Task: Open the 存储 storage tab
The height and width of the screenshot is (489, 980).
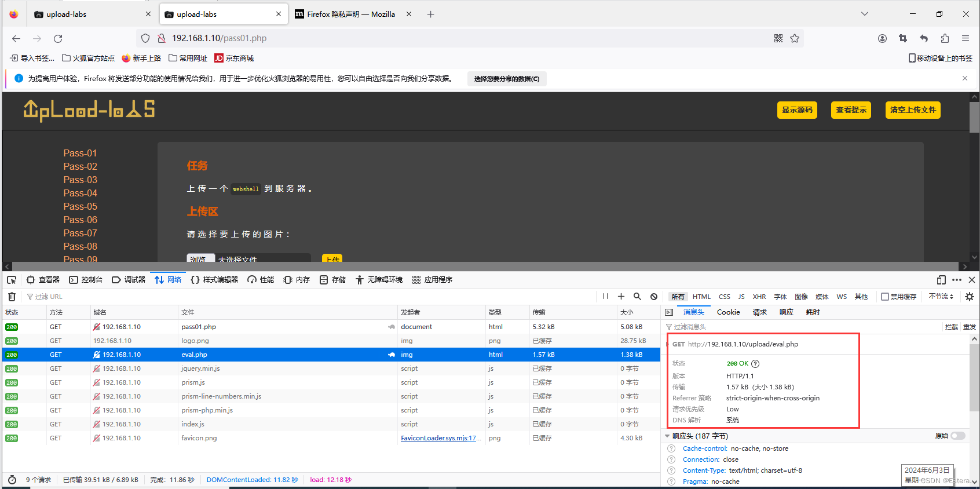Action: pyautogui.click(x=332, y=280)
